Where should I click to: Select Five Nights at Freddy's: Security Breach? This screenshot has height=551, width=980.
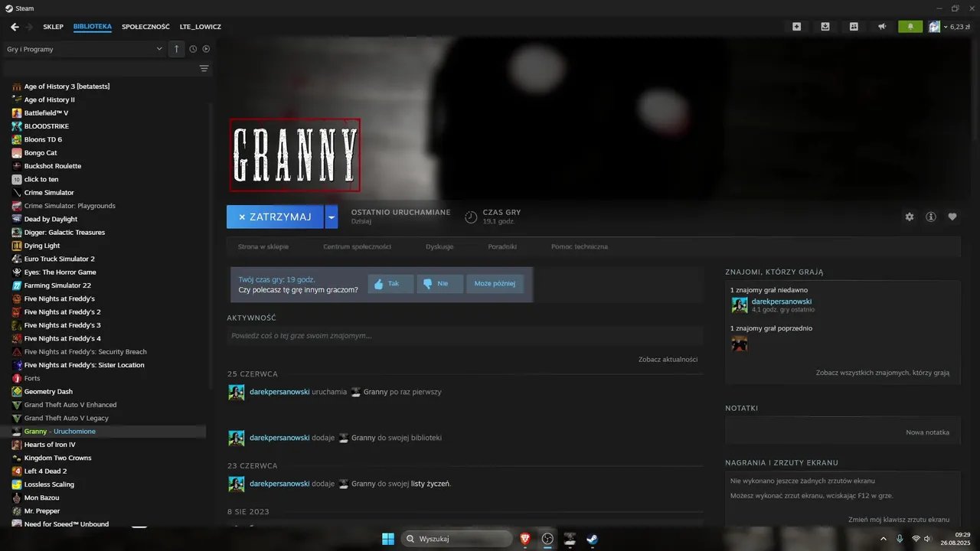click(85, 352)
